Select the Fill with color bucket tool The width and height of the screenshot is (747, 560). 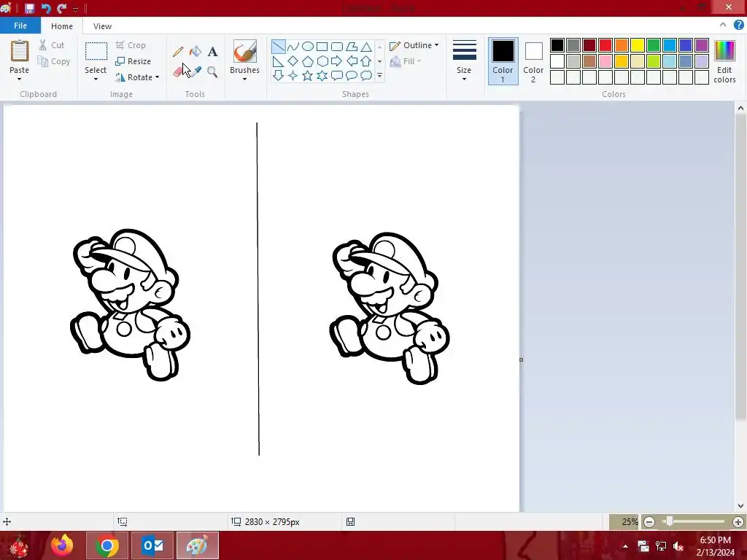[x=196, y=52]
